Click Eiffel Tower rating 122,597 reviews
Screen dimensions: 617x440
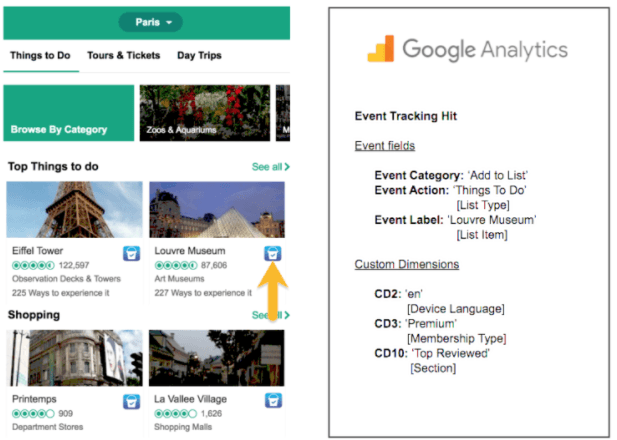pyautogui.click(x=51, y=265)
